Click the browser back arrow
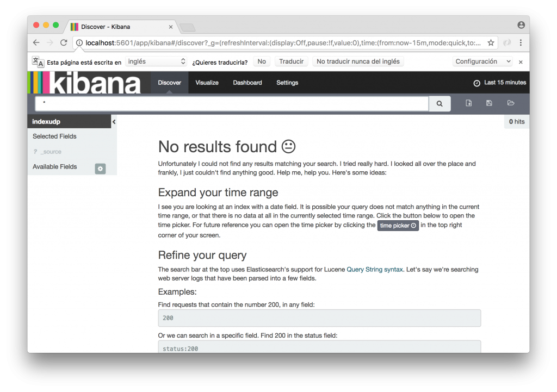Screen dimensions: 557x392 [x=36, y=42]
